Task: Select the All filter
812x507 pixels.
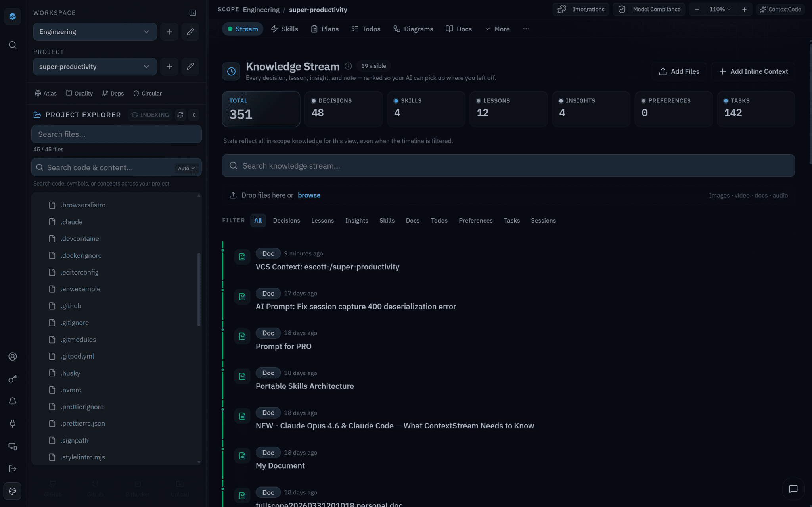Action: click(258, 221)
